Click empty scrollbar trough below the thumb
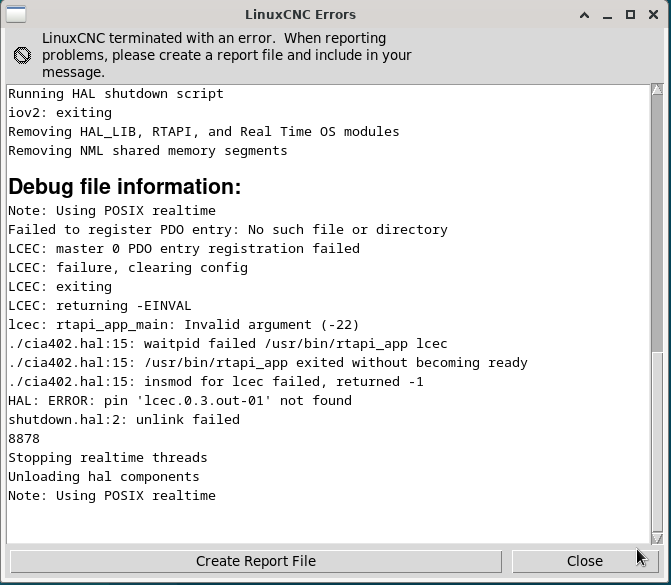The image size is (671, 585). tap(657, 442)
